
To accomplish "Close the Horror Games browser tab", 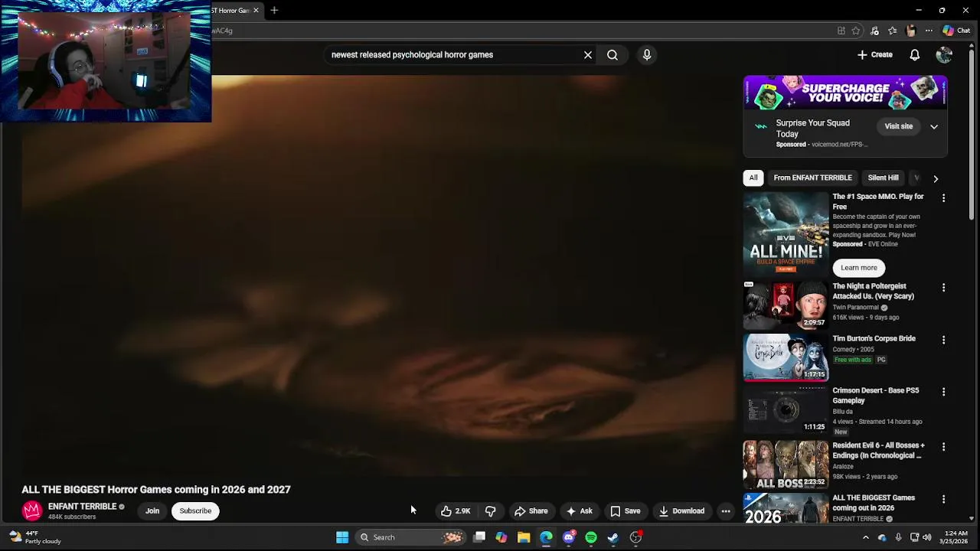I will pos(256,10).
